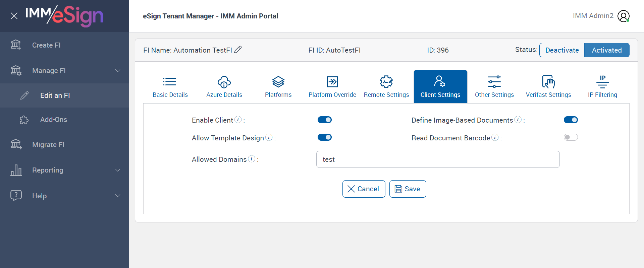Viewport: 644px width, 268px height.
Task: Click the Allow Template Design info icon
Action: [269, 137]
